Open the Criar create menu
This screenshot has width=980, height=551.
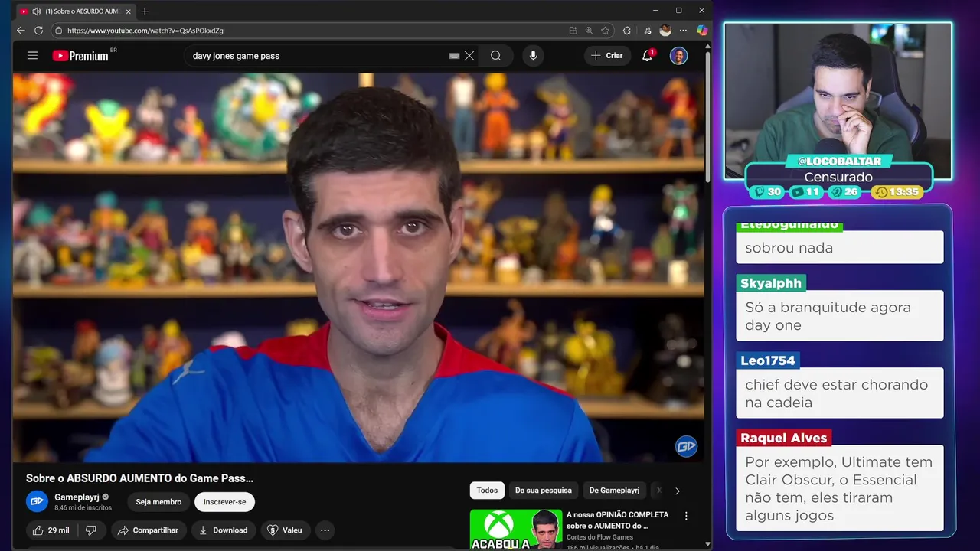click(607, 56)
